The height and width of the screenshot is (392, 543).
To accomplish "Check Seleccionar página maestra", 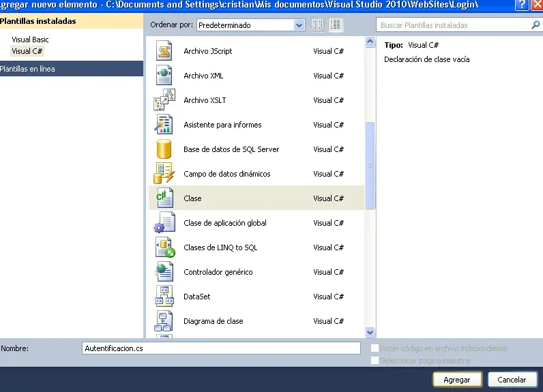I will [x=375, y=361].
